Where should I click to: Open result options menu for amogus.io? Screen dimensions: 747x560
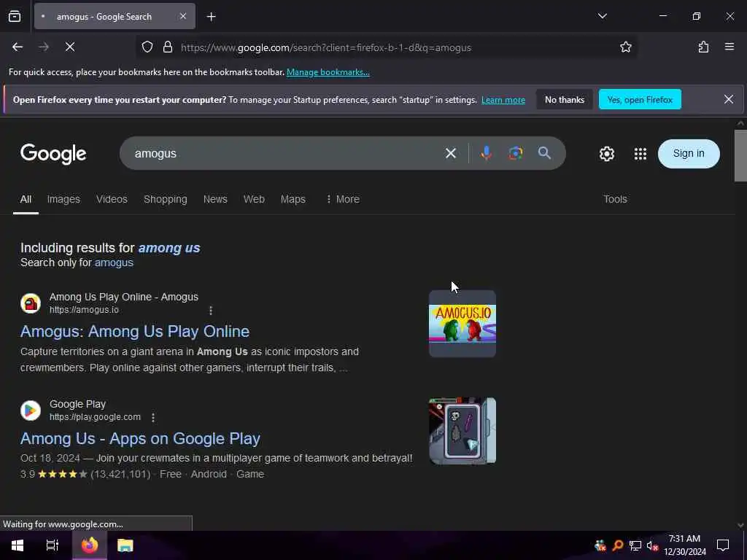(x=211, y=311)
